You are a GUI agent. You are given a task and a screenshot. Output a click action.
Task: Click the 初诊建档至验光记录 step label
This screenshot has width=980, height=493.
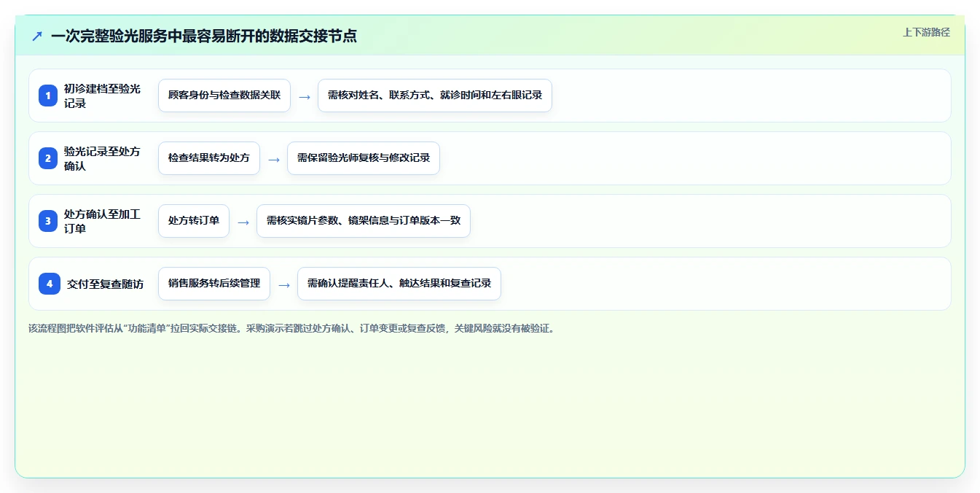(102, 96)
